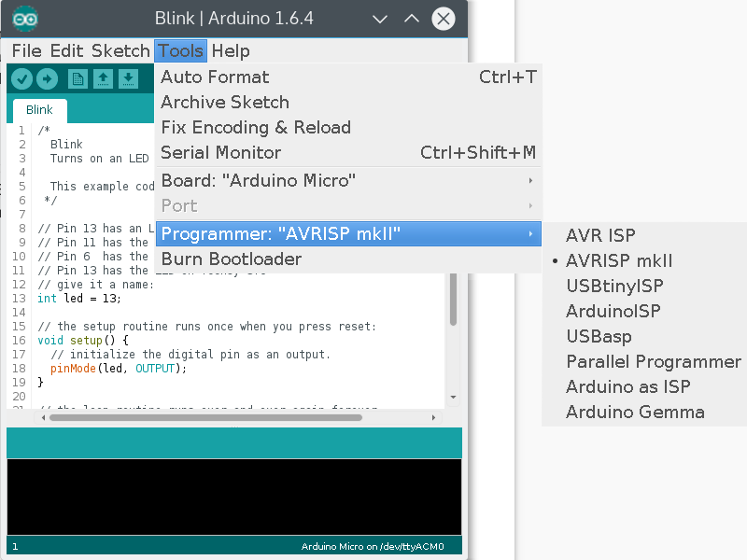
Task: Click code line "void setup() {"
Action: click(83, 341)
